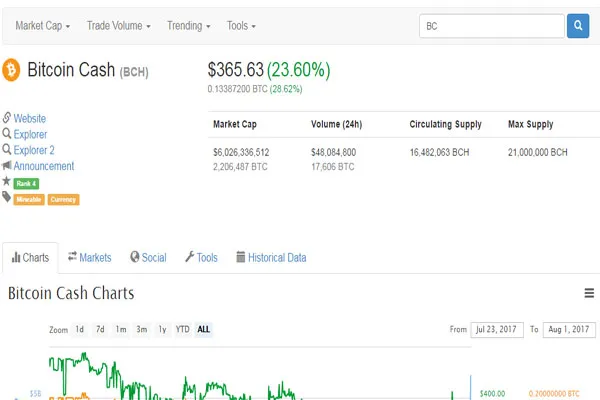Image resolution: width=600 pixels, height=400 pixels.
Task: Switch to the Markets tab
Action: pos(90,258)
